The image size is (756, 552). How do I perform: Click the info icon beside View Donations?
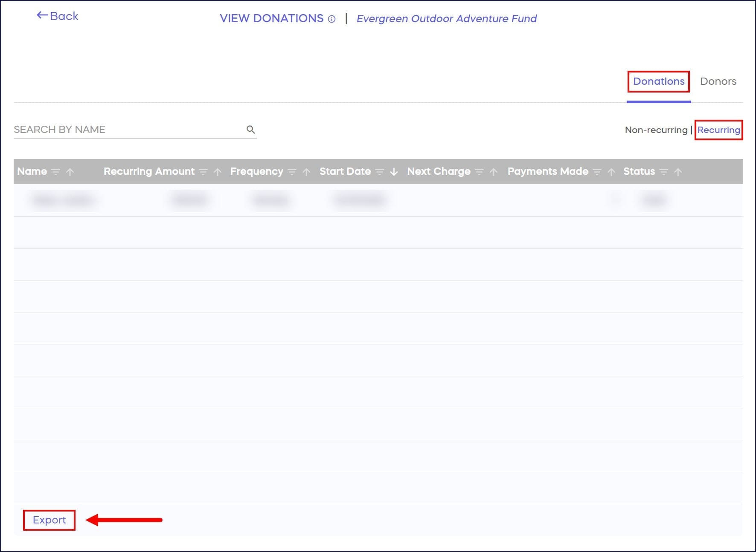click(331, 19)
